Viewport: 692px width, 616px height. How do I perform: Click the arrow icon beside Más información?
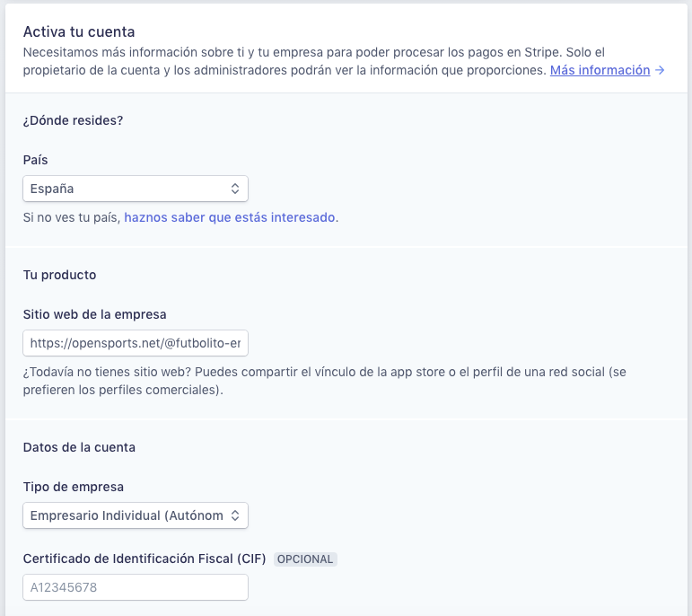(x=660, y=70)
